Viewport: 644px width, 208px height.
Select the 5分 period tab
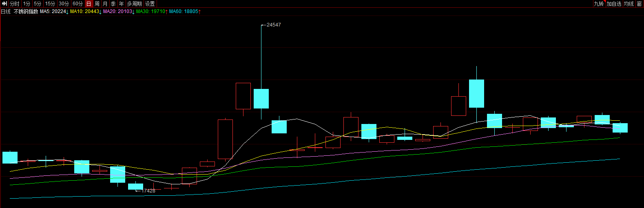click(x=38, y=4)
